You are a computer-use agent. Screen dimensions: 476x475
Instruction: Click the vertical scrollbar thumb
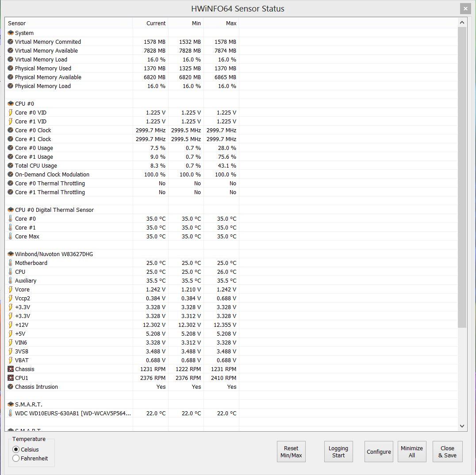click(462, 177)
